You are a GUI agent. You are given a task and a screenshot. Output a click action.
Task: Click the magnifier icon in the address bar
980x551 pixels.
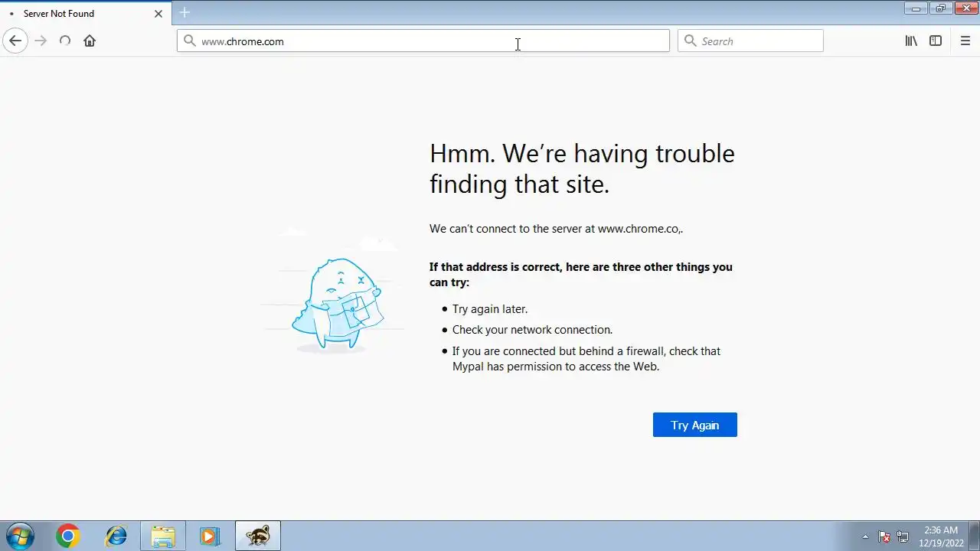(x=190, y=41)
